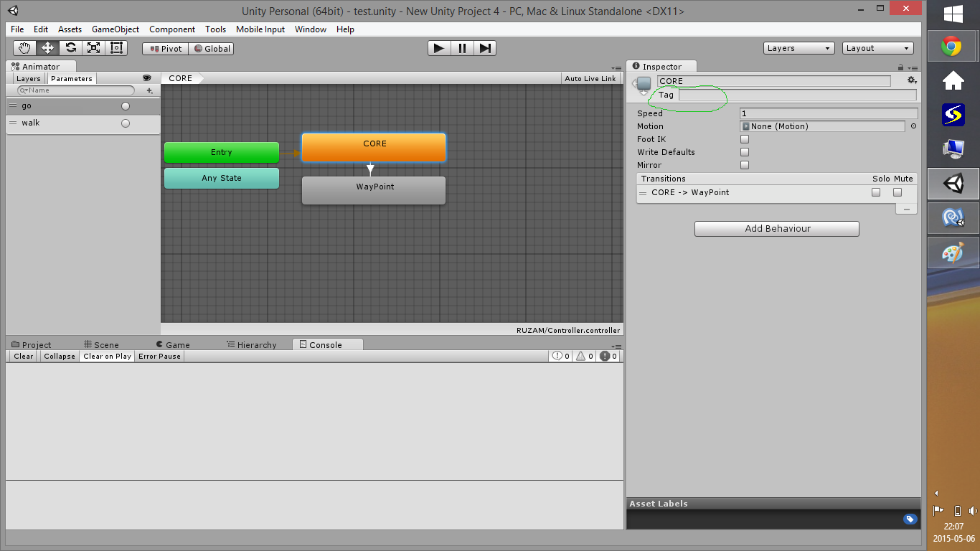Screen dimensions: 980x551
Task: Select the Scale tool
Action: (x=93, y=48)
